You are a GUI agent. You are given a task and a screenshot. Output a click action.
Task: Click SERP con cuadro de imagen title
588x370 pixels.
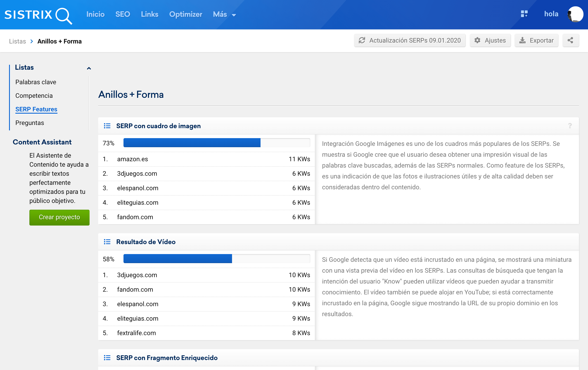coord(158,126)
